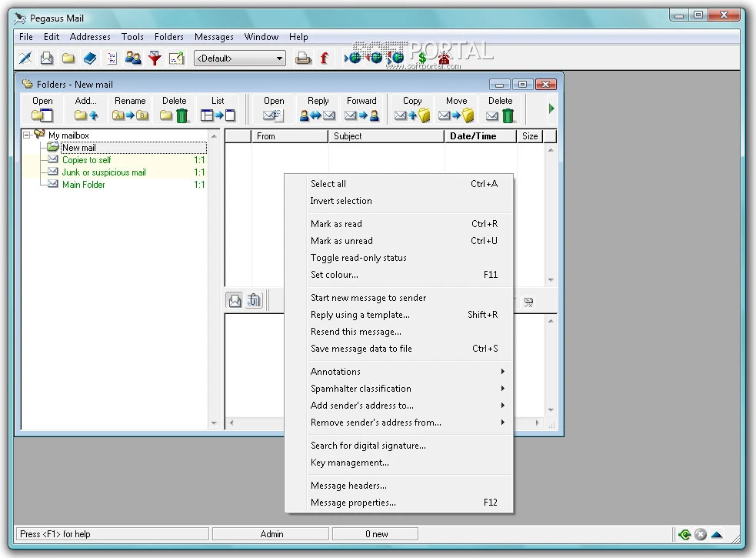Open mail filtering rules funnel icon
Viewport: 756px width, 558px height.
pos(155,58)
